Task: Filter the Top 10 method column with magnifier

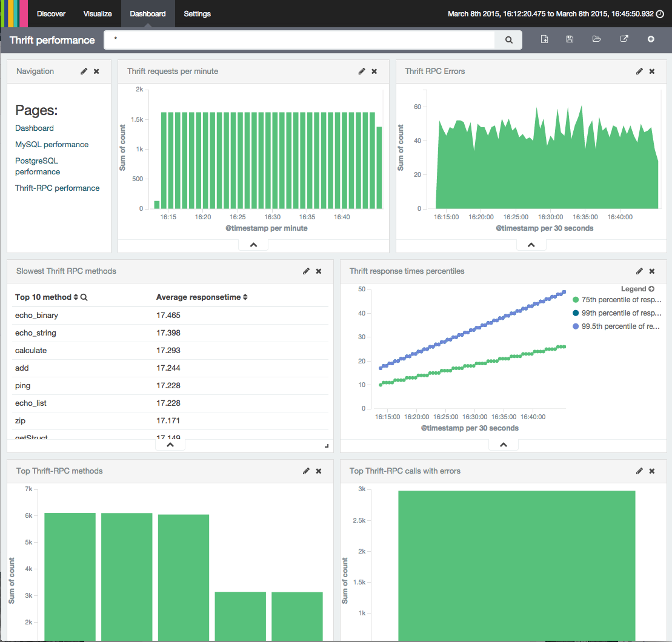Action: click(x=84, y=297)
